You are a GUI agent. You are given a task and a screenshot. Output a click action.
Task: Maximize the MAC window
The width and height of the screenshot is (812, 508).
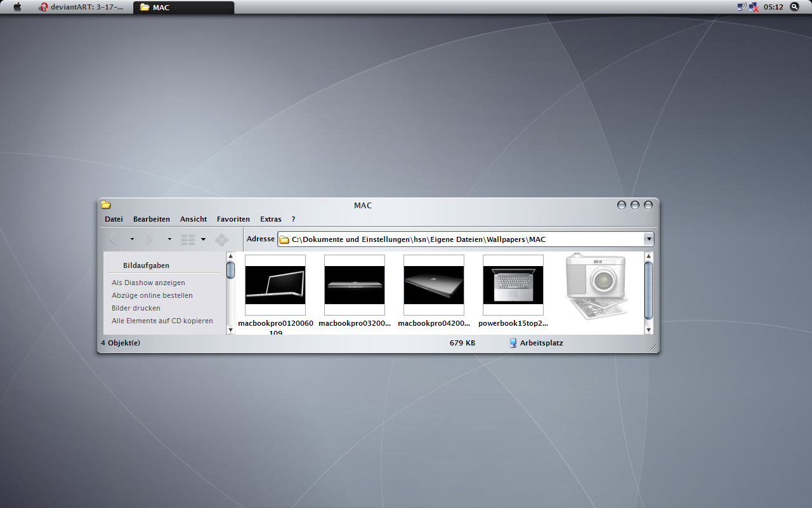635,205
